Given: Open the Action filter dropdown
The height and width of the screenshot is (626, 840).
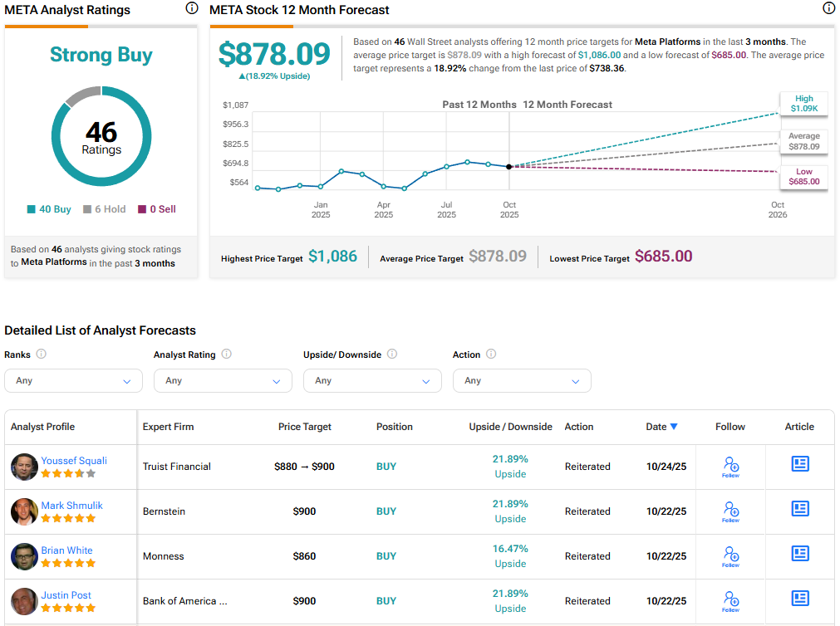Looking at the screenshot, I should pyautogui.click(x=522, y=380).
